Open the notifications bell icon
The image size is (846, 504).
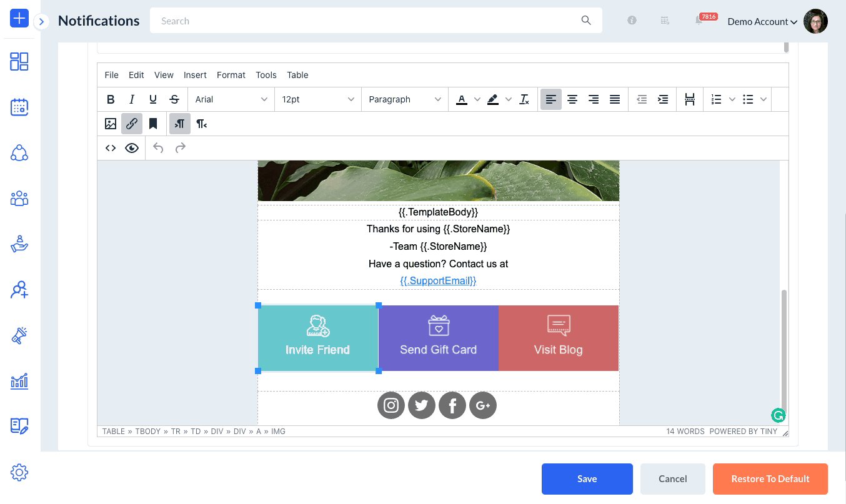click(699, 21)
